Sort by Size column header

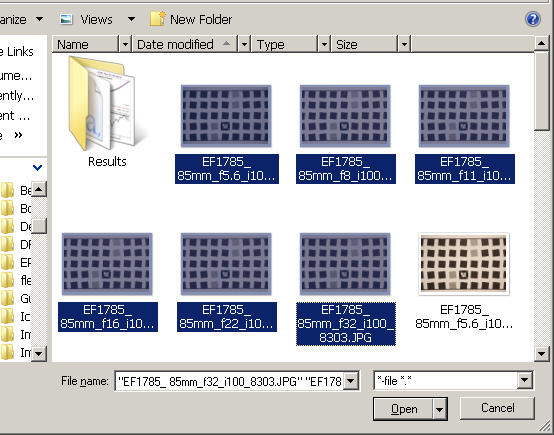(365, 45)
